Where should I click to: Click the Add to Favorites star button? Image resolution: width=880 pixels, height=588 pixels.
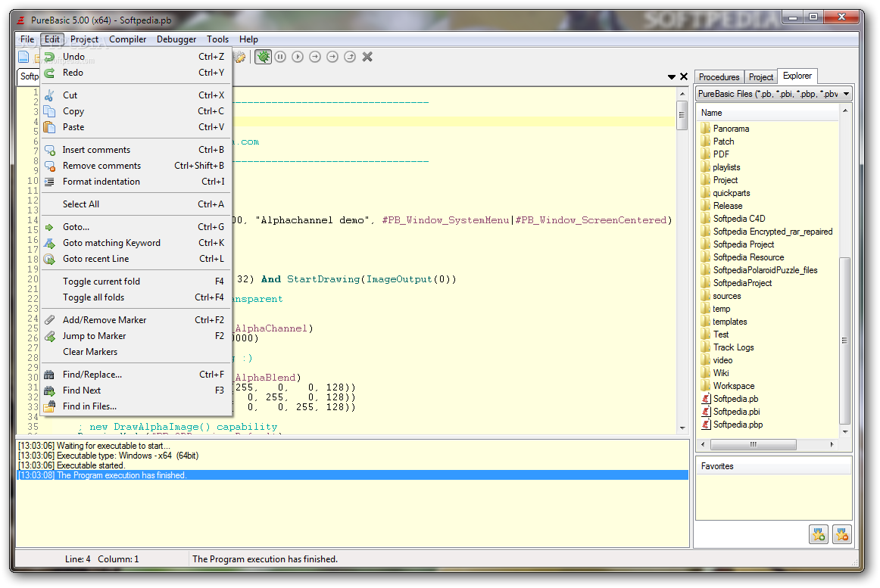coord(819,535)
